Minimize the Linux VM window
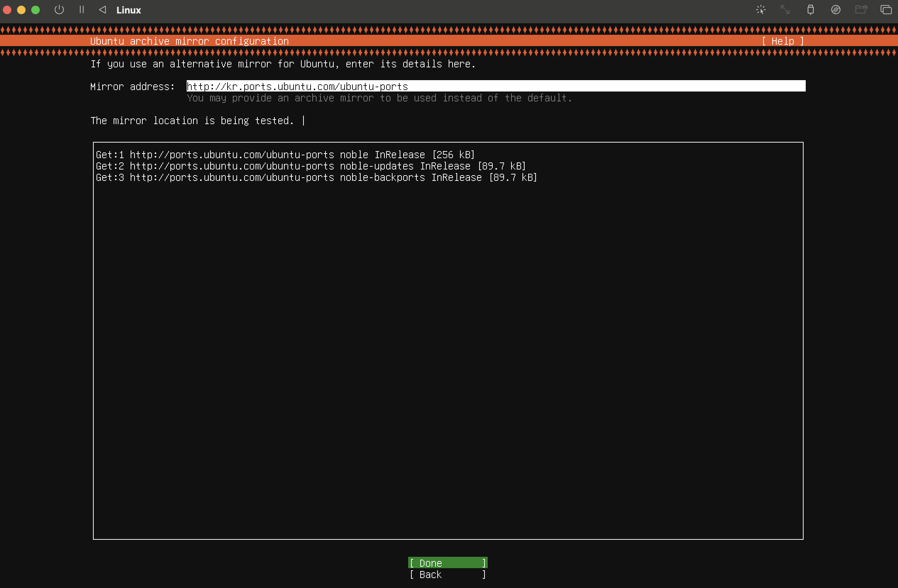The width and height of the screenshot is (898, 588). 21,10
